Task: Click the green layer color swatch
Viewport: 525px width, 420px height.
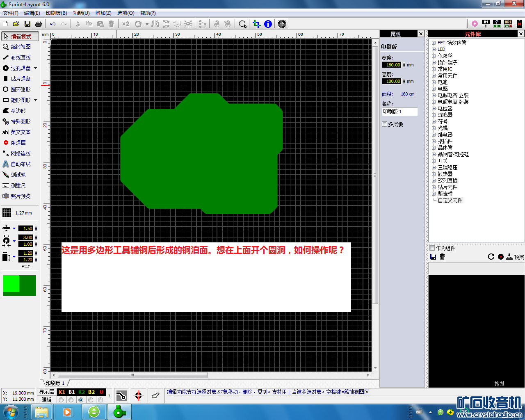Action: [19, 285]
